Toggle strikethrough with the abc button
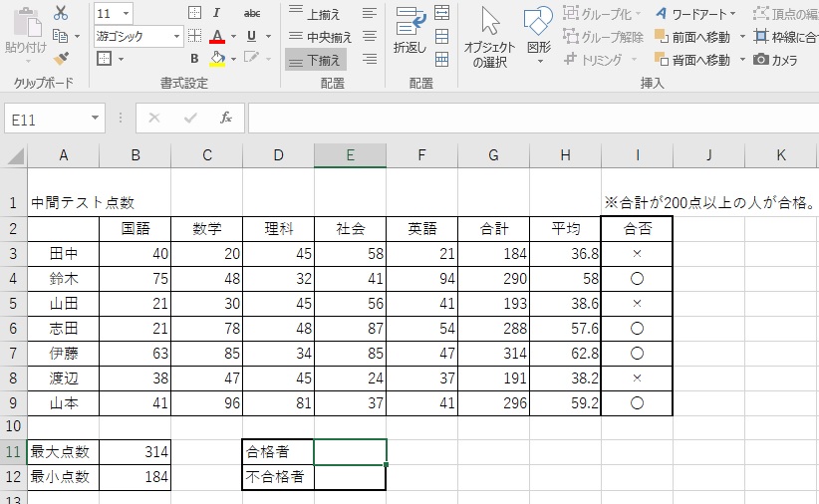This screenshot has width=819, height=504. (x=252, y=13)
